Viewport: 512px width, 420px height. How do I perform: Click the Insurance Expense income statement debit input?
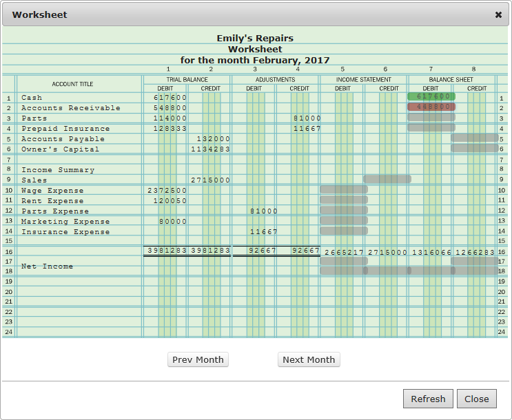click(x=344, y=231)
